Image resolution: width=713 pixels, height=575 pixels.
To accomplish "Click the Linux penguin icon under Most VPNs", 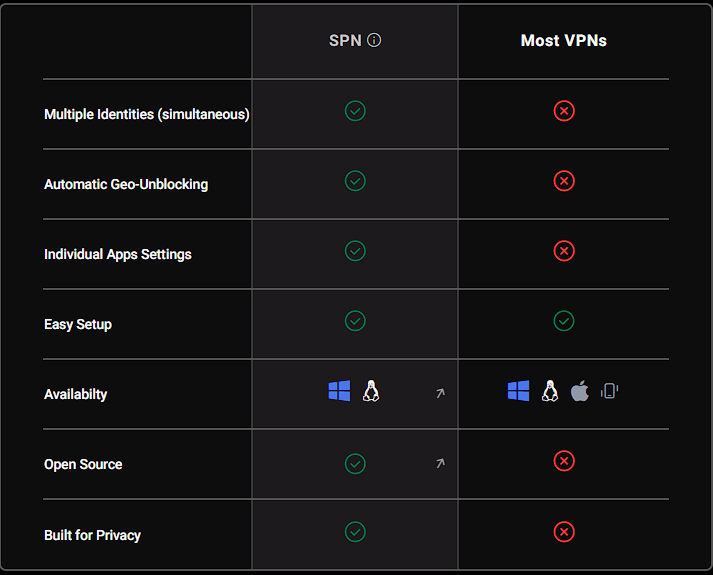I will [x=550, y=391].
